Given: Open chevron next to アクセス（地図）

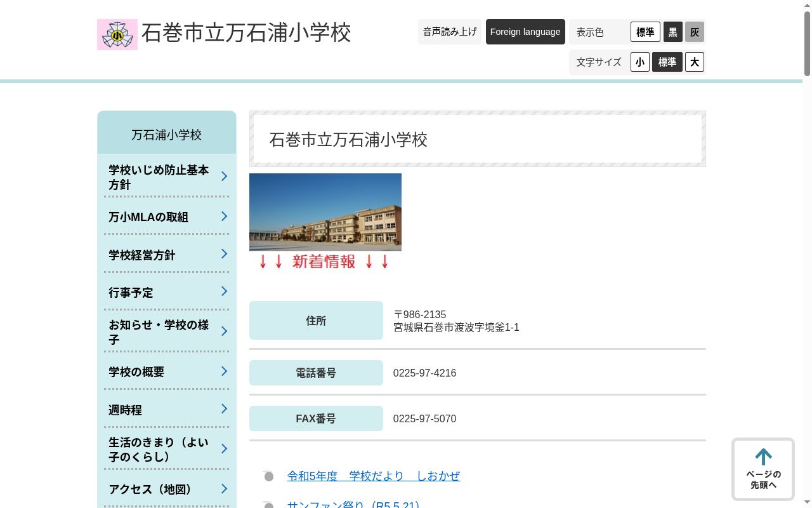Looking at the screenshot, I should point(224,488).
